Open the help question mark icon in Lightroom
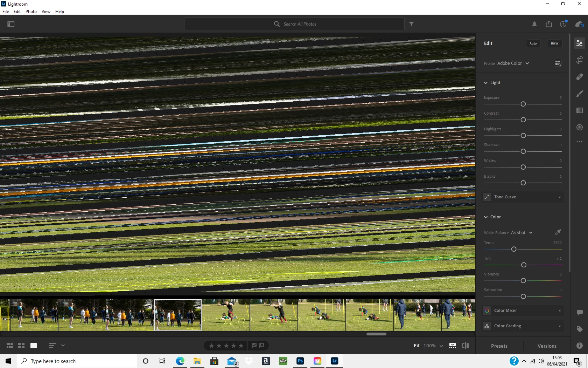This screenshot has height=368, width=588. [563, 24]
